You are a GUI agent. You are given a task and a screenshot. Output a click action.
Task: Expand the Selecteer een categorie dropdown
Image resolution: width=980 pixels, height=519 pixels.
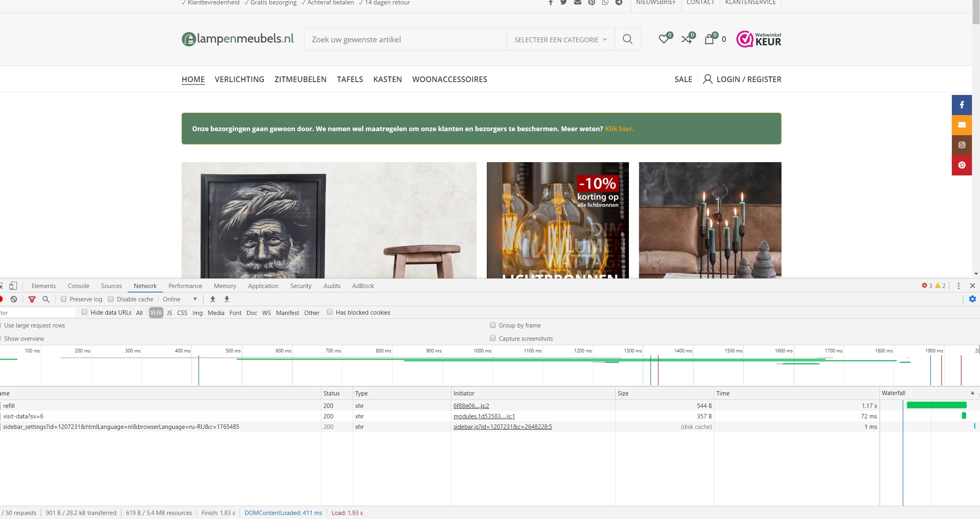560,39
